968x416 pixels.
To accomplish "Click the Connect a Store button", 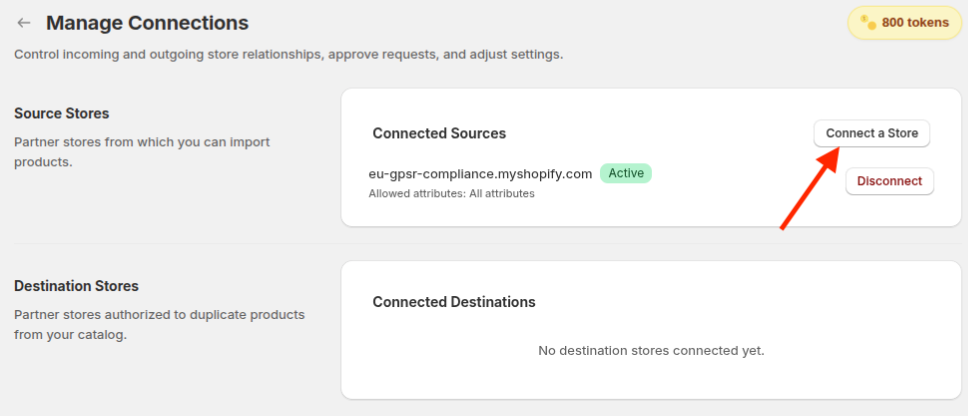I will click(872, 133).
